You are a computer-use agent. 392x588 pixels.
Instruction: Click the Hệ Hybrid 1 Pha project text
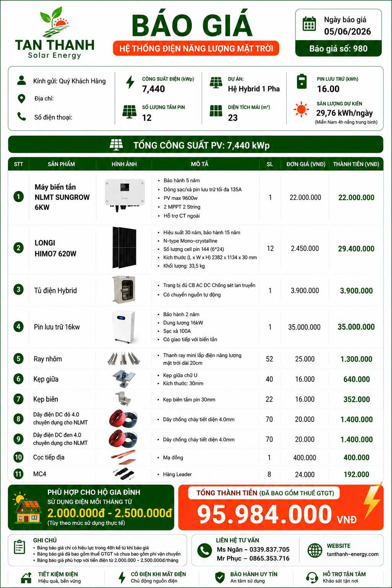[254, 89]
